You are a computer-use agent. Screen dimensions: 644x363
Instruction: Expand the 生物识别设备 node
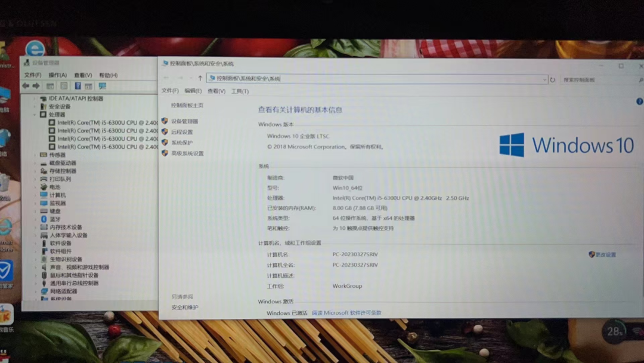point(36,259)
